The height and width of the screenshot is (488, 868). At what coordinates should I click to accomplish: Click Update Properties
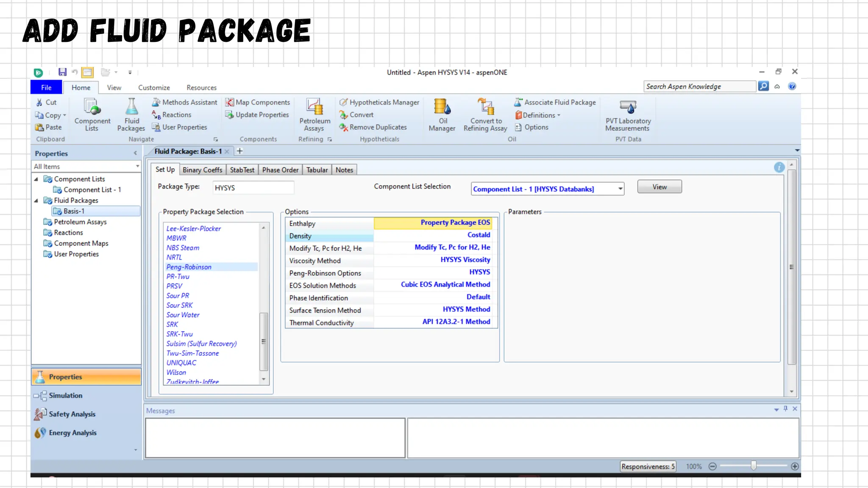[x=257, y=115]
